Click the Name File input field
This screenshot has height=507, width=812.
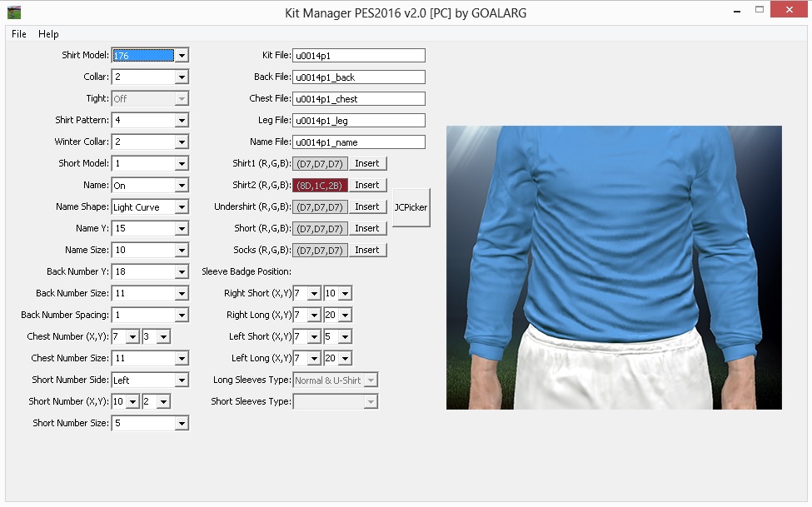pyautogui.click(x=358, y=142)
